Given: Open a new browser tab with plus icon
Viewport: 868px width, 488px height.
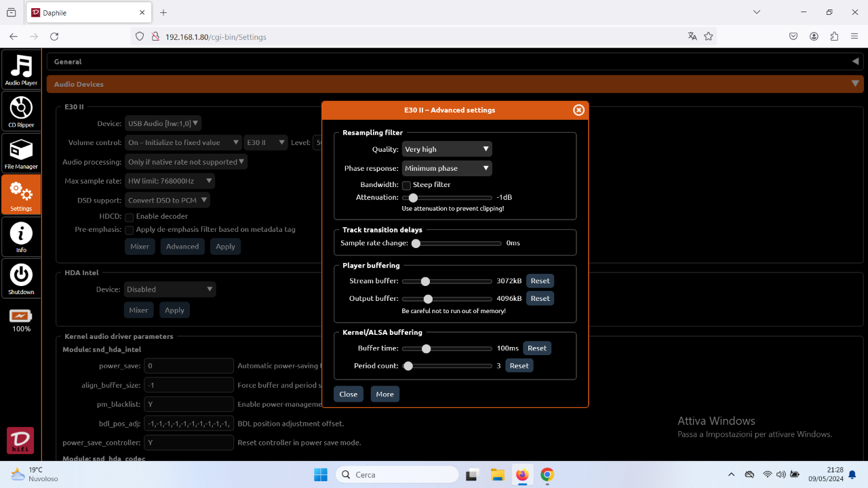Looking at the screenshot, I should (x=163, y=12).
